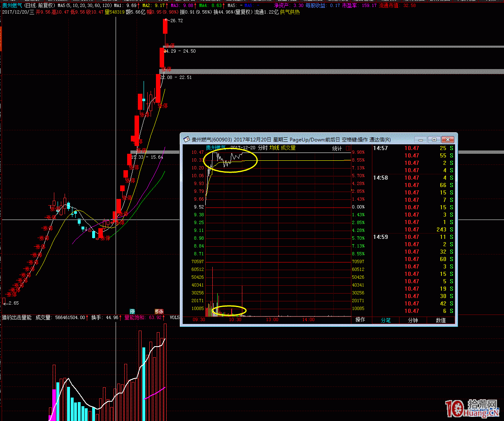Click the MA5(5,10,20,30,60,120) indicator label
Screen dimensions: 504x421
[84, 6]
